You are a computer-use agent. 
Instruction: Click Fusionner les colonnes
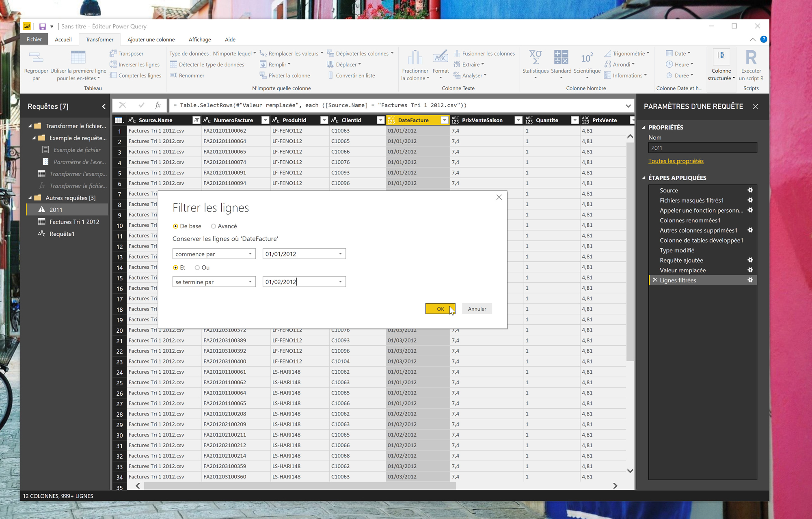tap(484, 53)
